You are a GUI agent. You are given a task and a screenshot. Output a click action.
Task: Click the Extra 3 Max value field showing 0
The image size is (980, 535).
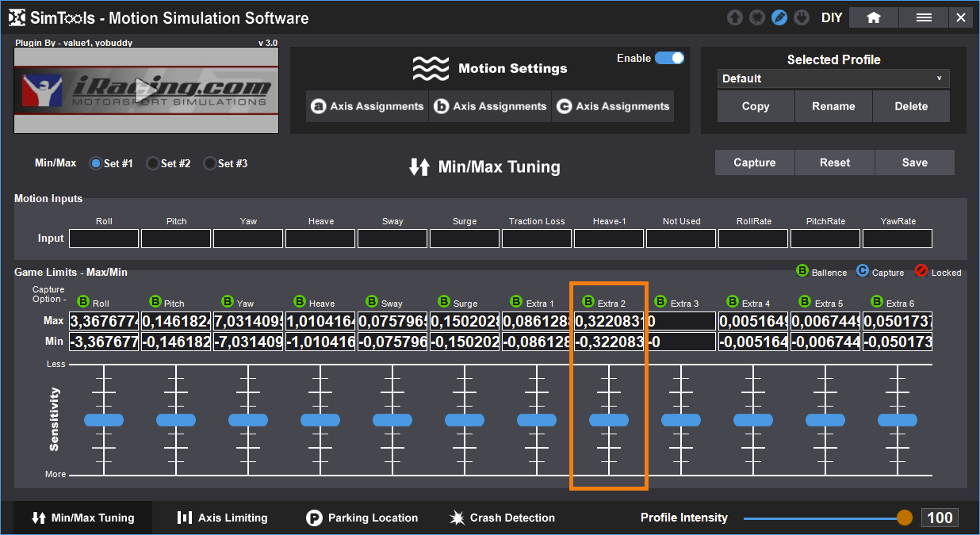[x=681, y=321]
